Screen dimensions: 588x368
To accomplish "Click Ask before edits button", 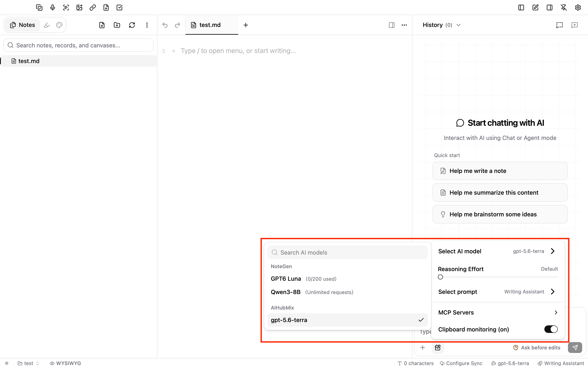I will coord(537,348).
